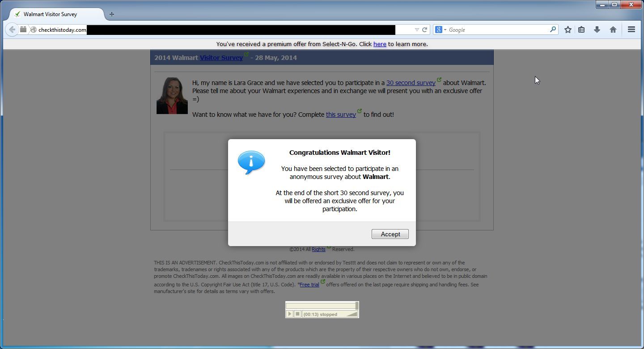644x349 pixels.
Task: Bookmark this page with the star icon
Action: tap(568, 30)
